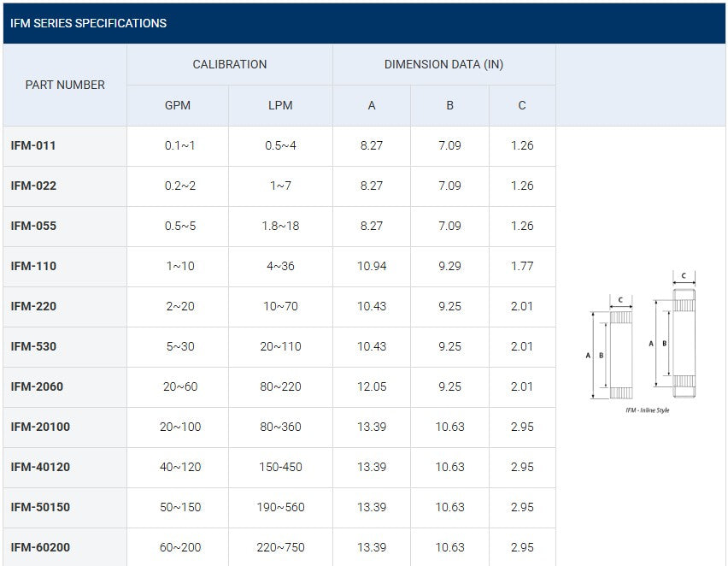The width and height of the screenshot is (728, 566).
Task: Click LPM value 190~560
Action: pos(280,507)
